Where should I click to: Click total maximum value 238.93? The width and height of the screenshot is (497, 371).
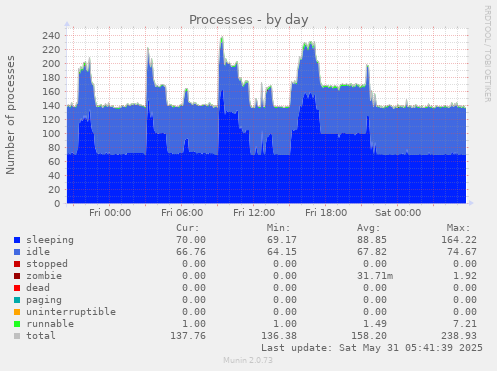(459, 336)
